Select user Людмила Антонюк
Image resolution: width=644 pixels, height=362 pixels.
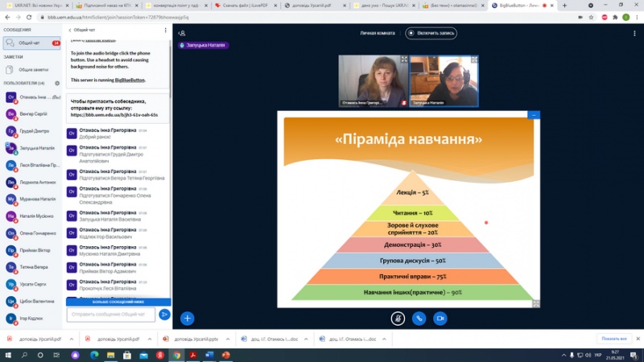[31, 183]
